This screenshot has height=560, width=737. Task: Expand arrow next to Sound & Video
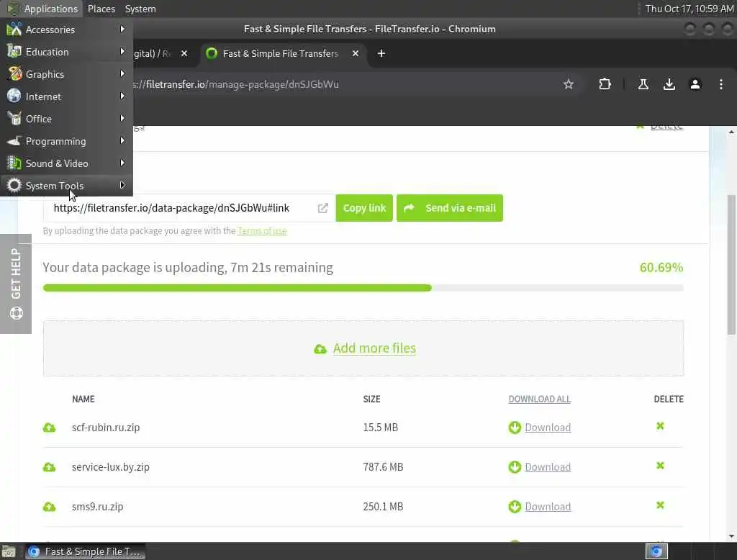point(122,163)
